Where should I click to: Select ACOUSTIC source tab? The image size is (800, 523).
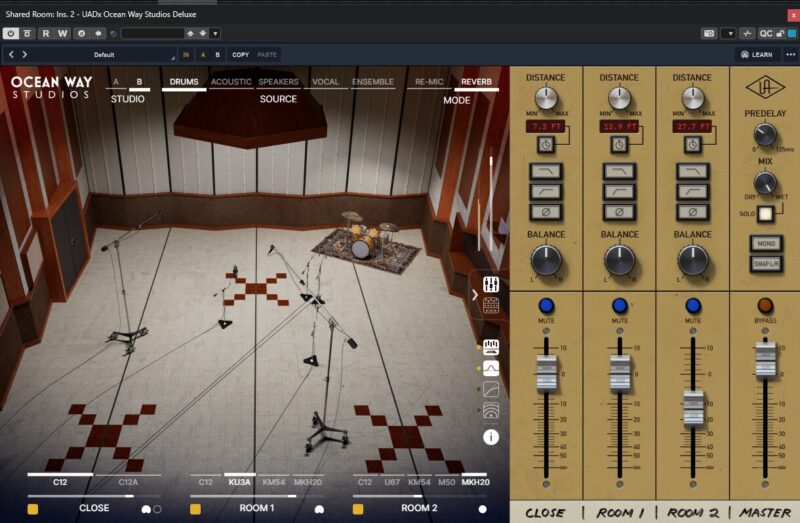point(231,82)
